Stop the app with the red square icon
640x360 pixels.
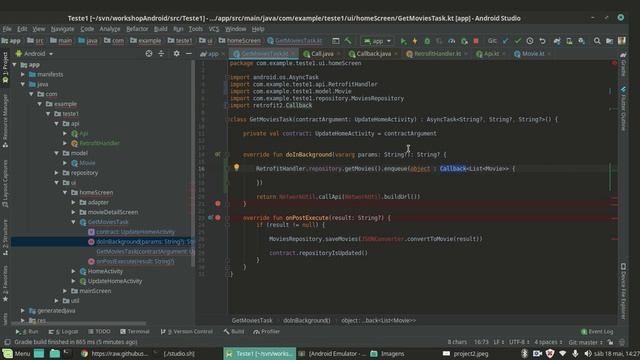tap(476, 41)
